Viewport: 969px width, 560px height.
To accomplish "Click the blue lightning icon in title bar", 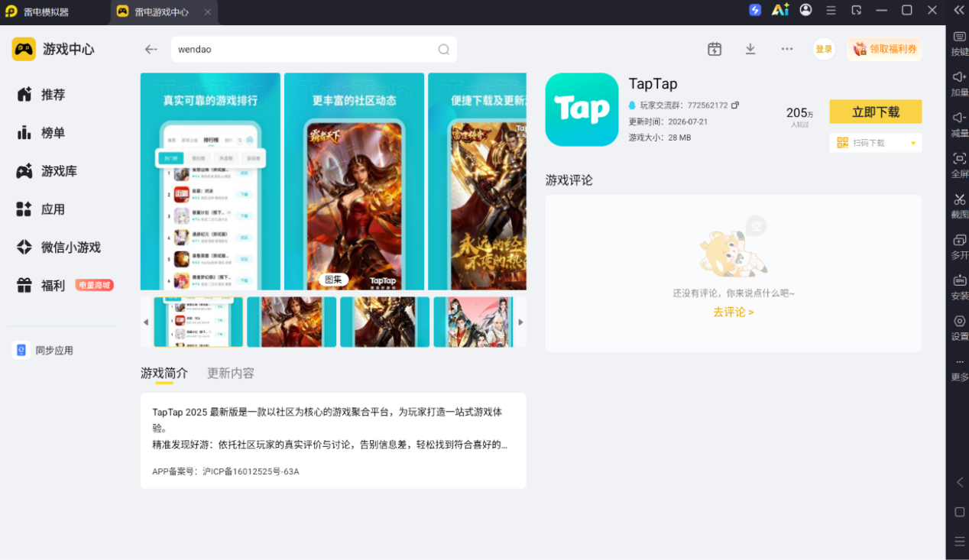I will 755,10.
